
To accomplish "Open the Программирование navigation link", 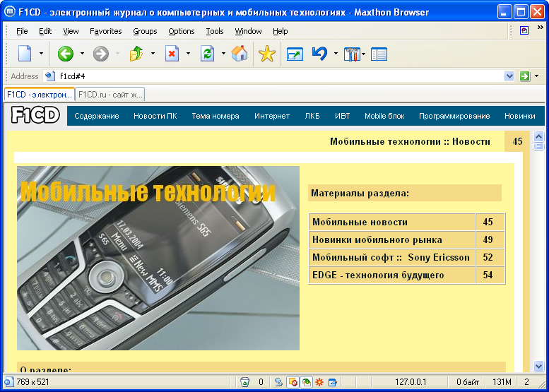I will (x=454, y=116).
